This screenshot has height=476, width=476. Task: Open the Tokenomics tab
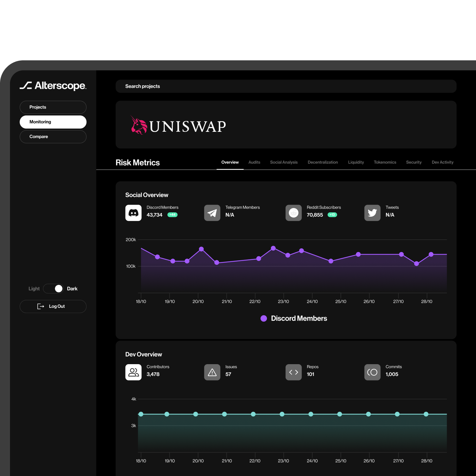tap(385, 162)
